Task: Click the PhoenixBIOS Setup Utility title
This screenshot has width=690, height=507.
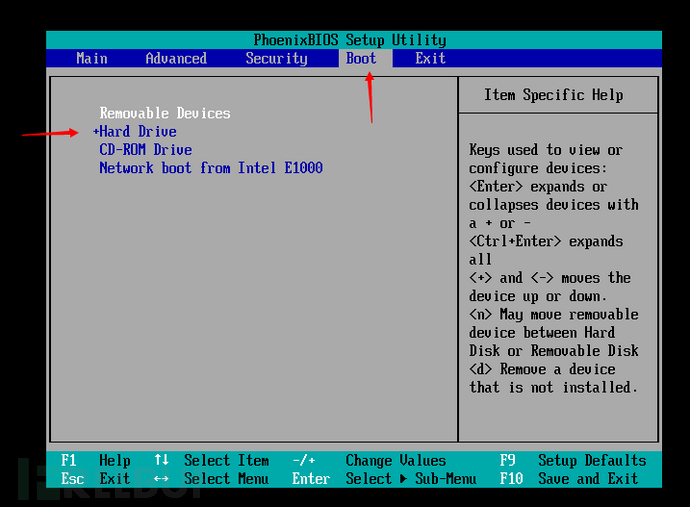Action: 350,40
